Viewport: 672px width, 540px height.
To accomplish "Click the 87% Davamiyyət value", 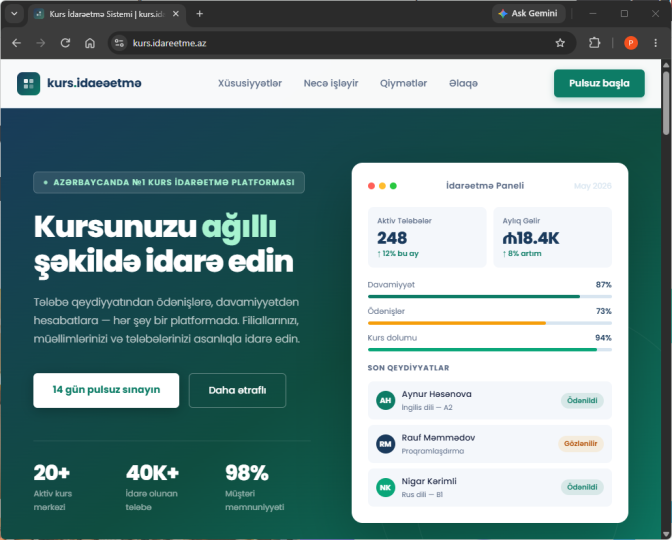I will [x=603, y=285].
